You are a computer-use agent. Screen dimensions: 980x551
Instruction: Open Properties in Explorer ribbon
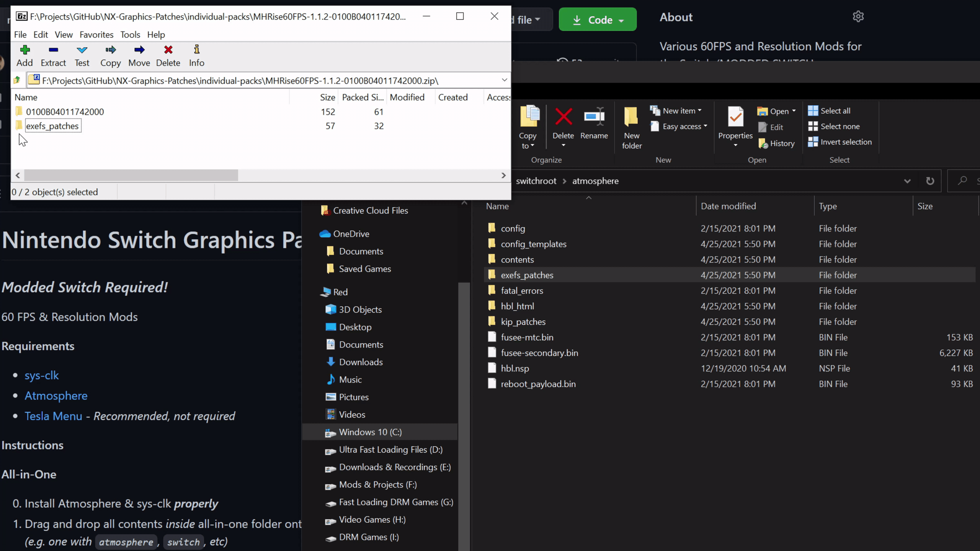click(735, 127)
